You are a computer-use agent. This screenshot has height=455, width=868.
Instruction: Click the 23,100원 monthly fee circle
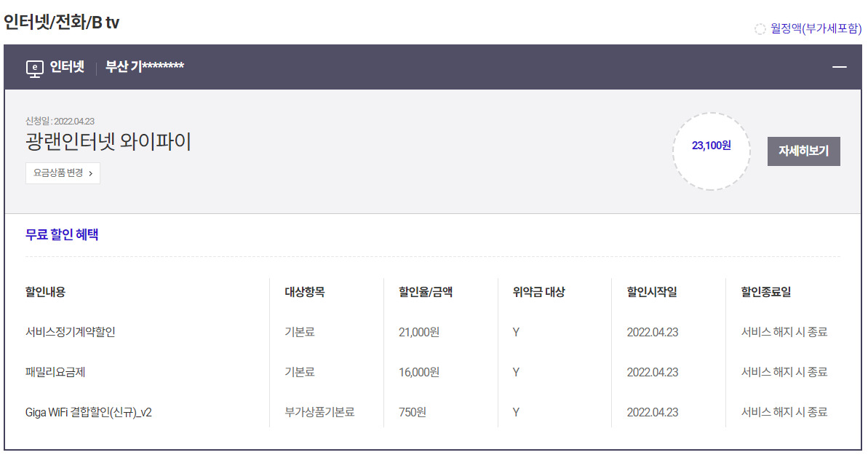711,146
